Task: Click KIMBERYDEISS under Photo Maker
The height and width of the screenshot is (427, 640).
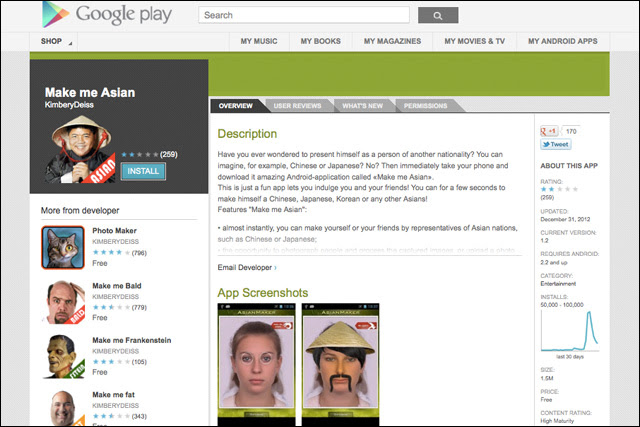Action: pyautogui.click(x=116, y=242)
